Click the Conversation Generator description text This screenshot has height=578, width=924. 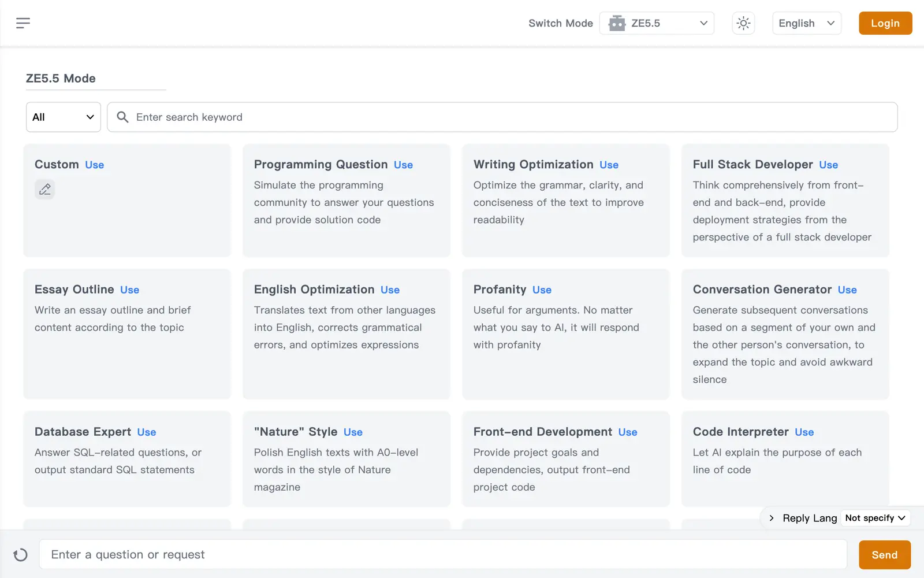784,344
